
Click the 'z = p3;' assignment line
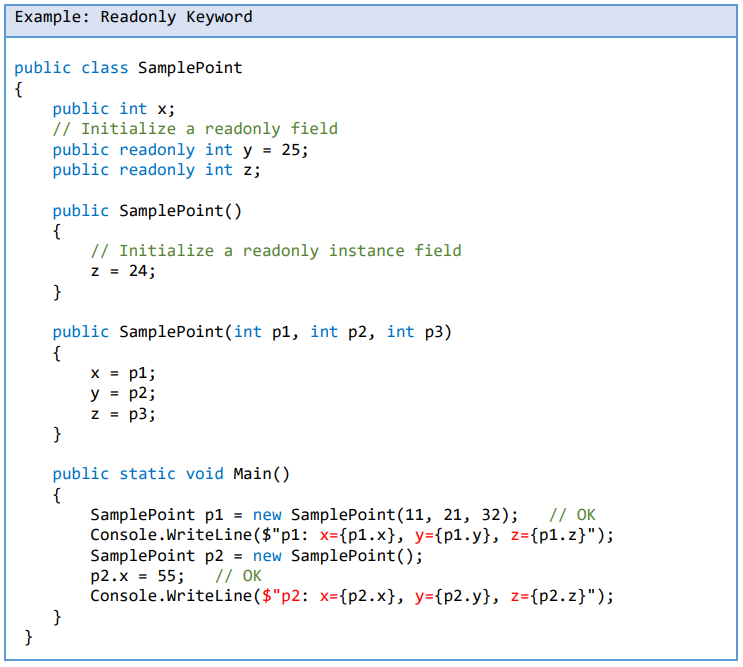[123, 414]
